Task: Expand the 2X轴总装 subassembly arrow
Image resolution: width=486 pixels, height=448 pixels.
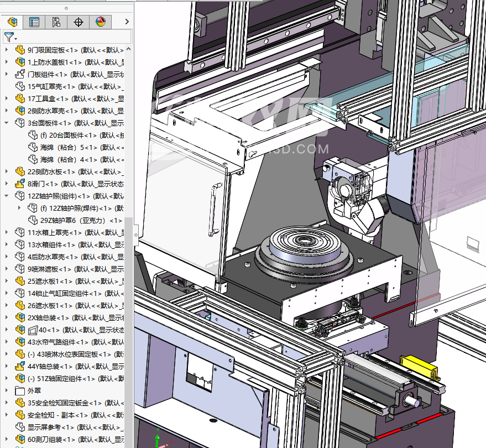Action: [x=7, y=317]
